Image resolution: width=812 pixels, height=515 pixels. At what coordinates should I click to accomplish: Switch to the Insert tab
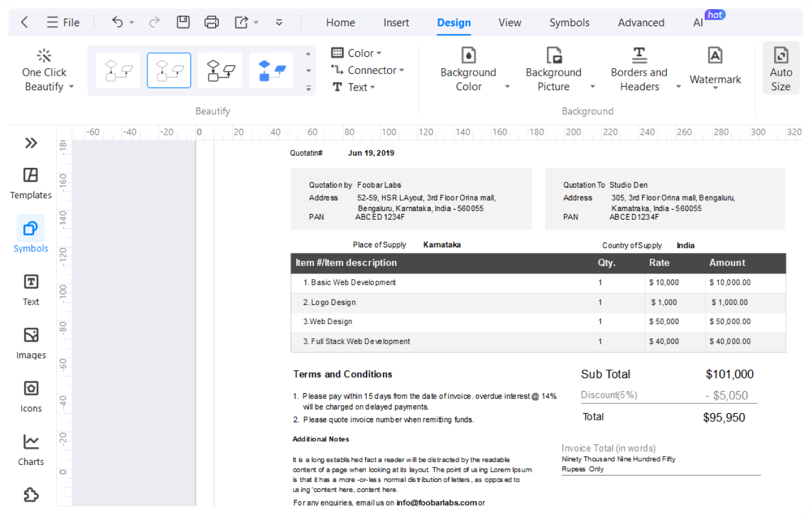[396, 23]
